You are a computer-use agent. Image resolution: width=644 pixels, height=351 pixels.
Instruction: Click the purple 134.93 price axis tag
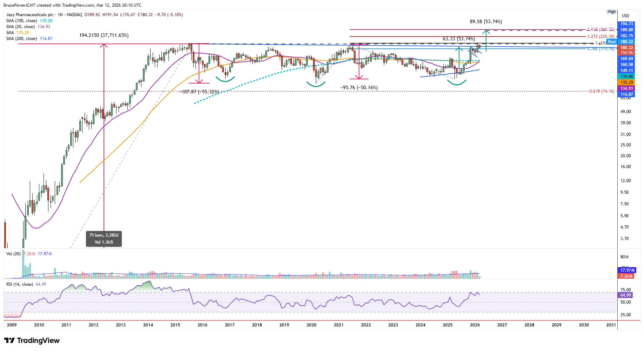point(626,88)
